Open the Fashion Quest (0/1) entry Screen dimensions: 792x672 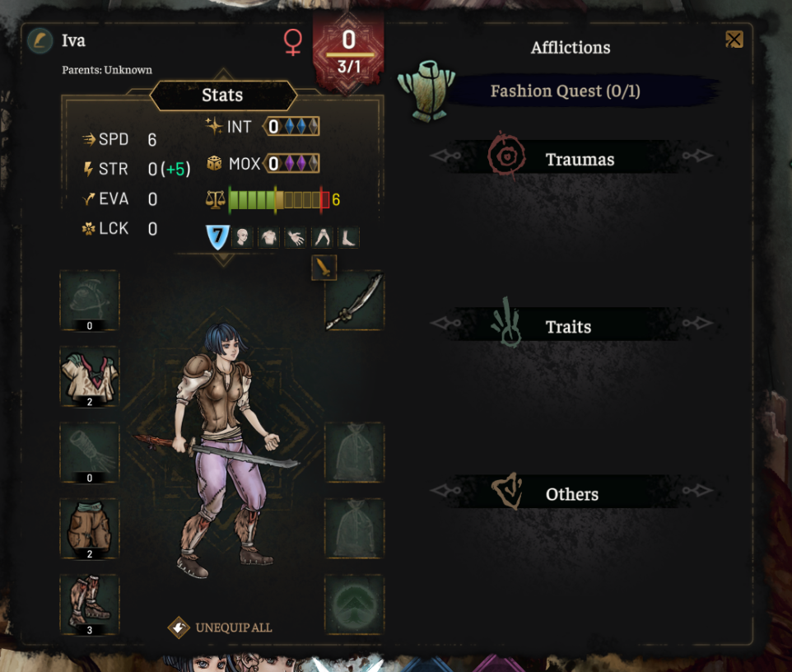[x=565, y=91]
